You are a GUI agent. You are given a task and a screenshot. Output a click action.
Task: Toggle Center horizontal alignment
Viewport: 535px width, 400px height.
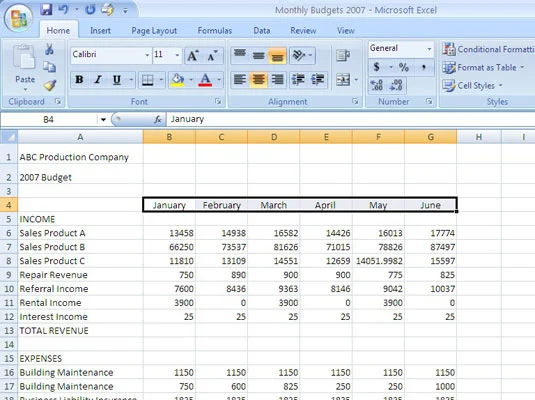coord(259,80)
